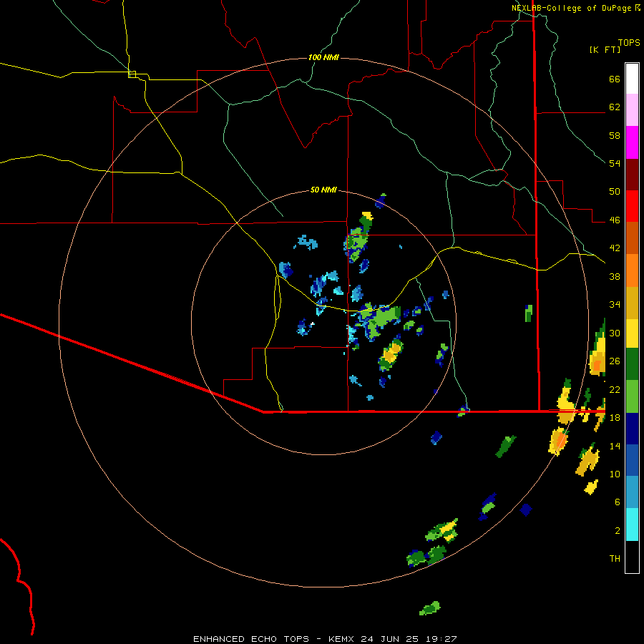Select the bright orange legend swatch
Viewport: 644px width, 644px height.
click(632, 270)
